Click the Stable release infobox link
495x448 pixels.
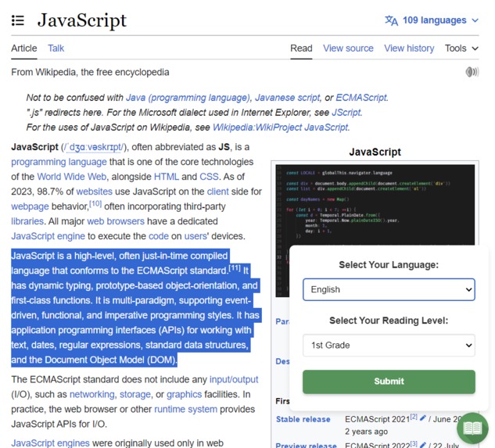(x=303, y=420)
